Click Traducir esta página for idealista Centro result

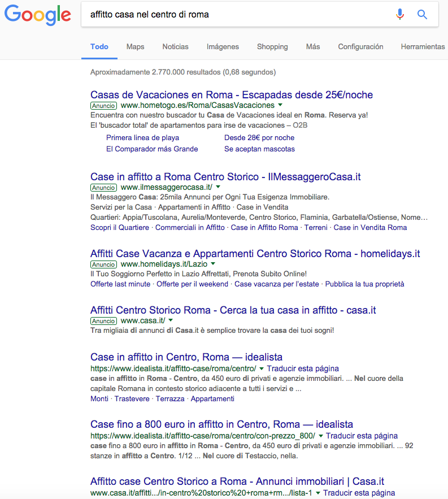[x=303, y=368]
